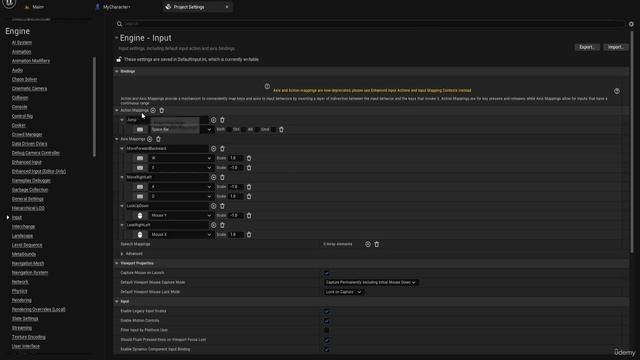Add a key to LookRightLeft axis
Screen dimensions: 640x360
[x=213, y=225]
